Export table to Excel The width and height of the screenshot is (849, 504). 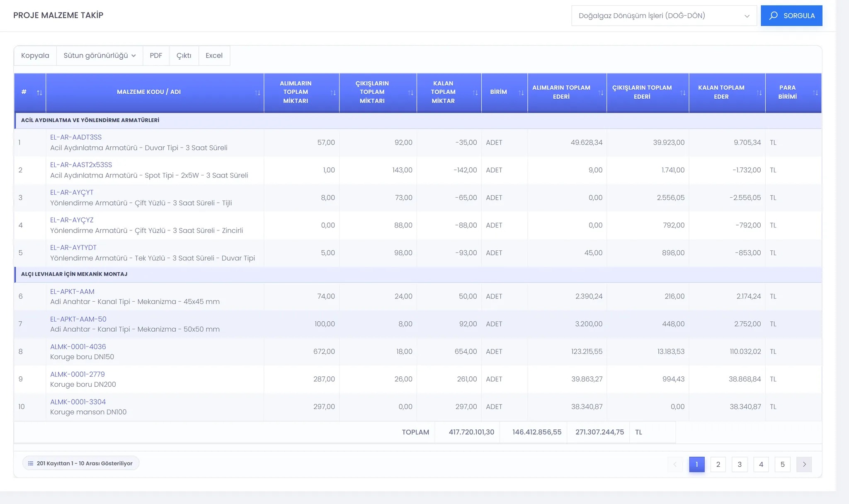214,56
